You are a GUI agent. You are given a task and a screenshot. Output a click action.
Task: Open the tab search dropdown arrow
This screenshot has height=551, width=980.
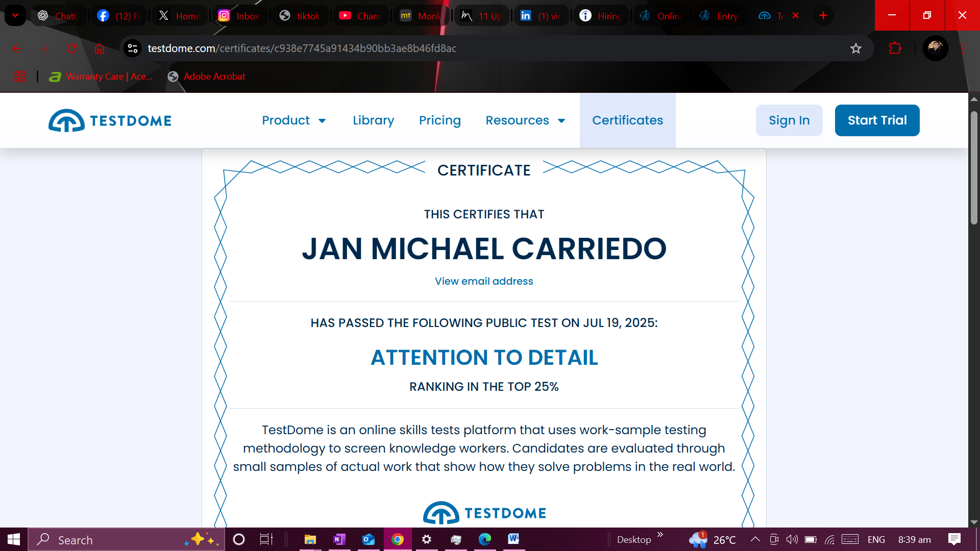click(x=15, y=16)
